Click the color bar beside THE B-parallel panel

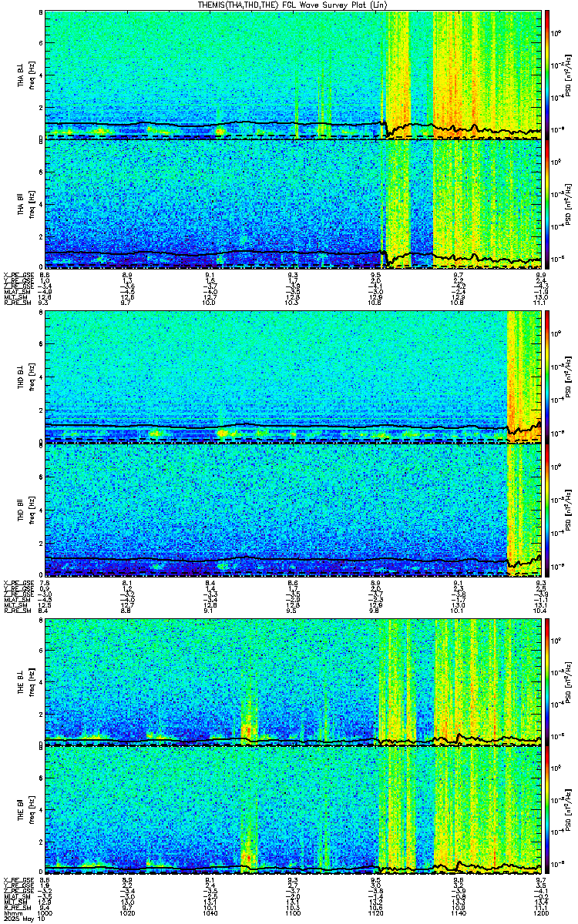click(x=547, y=812)
